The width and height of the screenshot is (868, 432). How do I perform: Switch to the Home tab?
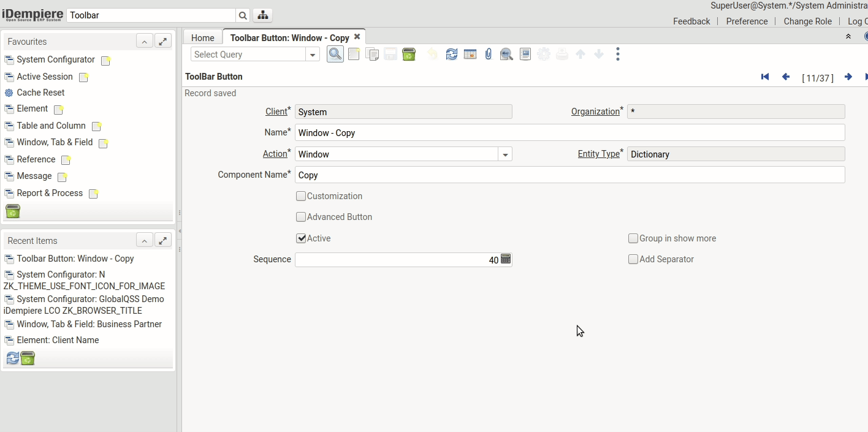point(203,37)
